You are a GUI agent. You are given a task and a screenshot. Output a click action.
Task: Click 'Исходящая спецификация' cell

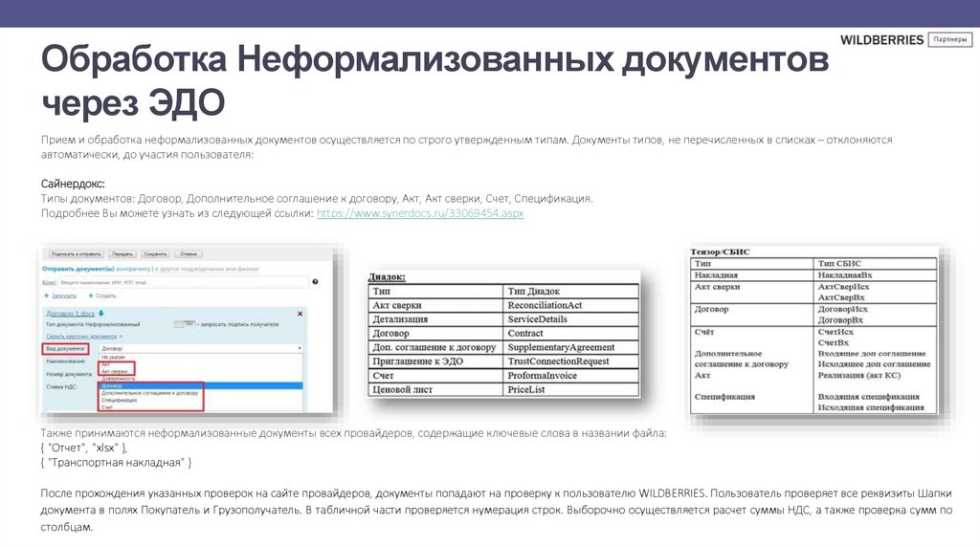click(871, 407)
